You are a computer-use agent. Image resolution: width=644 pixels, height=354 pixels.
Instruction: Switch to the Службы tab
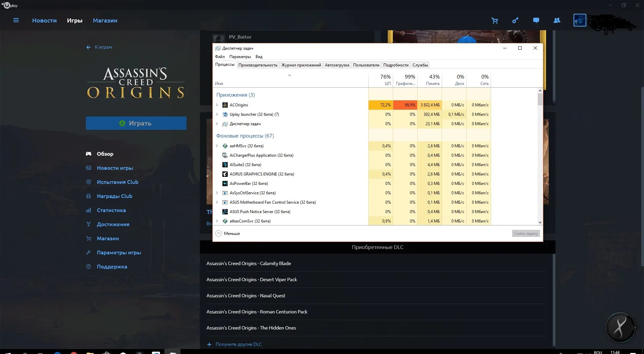[x=420, y=65]
